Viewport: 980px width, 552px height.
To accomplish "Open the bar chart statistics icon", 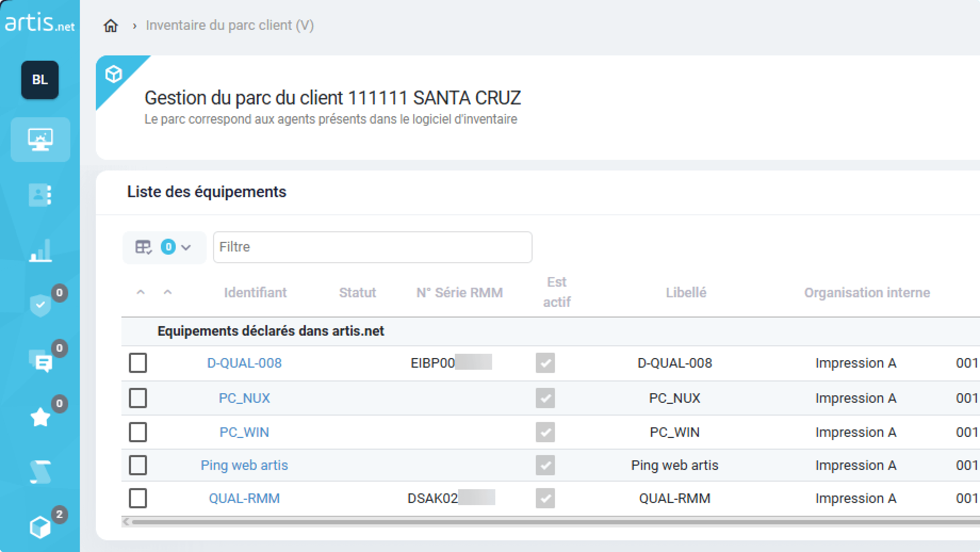I will (x=40, y=250).
